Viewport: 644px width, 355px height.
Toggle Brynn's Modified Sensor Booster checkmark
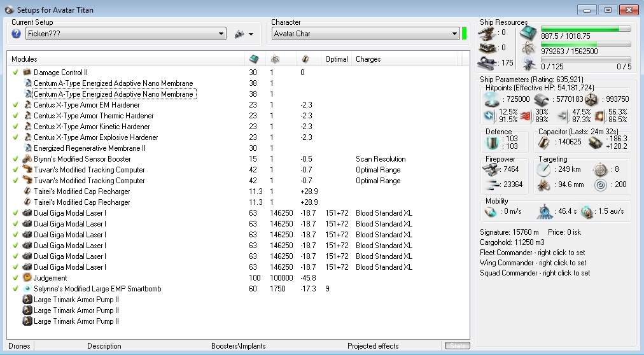coord(16,159)
